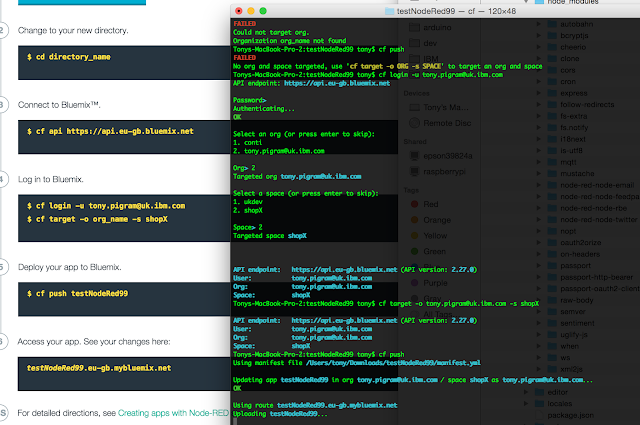
Task: Select Tony's Mac device icon in sidebar
Action: [x=414, y=107]
